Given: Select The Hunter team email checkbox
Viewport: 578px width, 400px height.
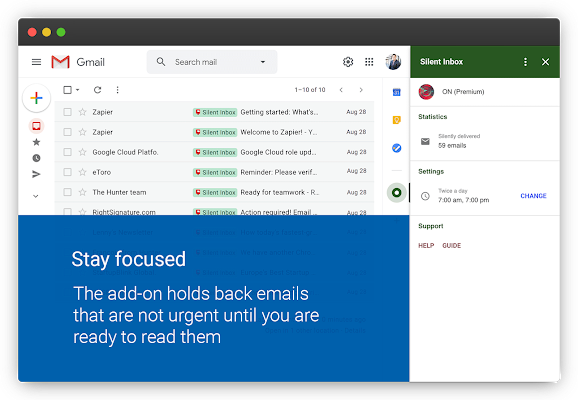Looking at the screenshot, I should 67,192.
